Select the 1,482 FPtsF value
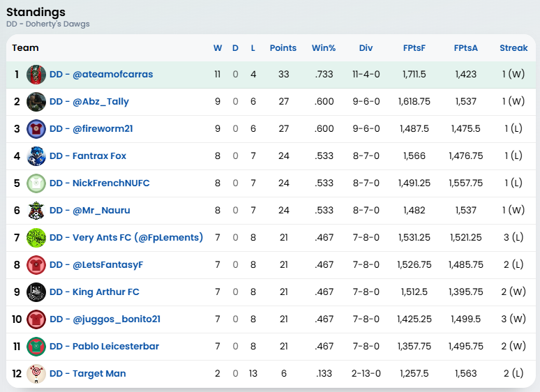540x392 pixels. (414, 210)
